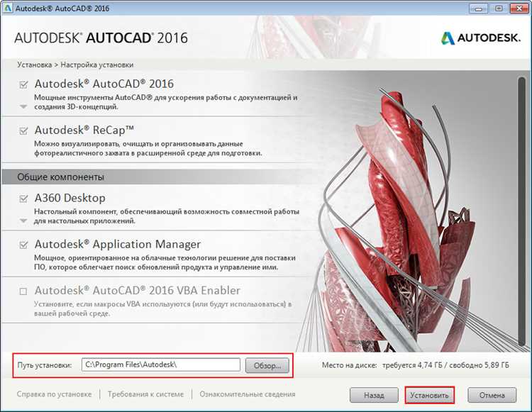Select the A360 Desktop title text
532x412 pixels.
[70, 198]
